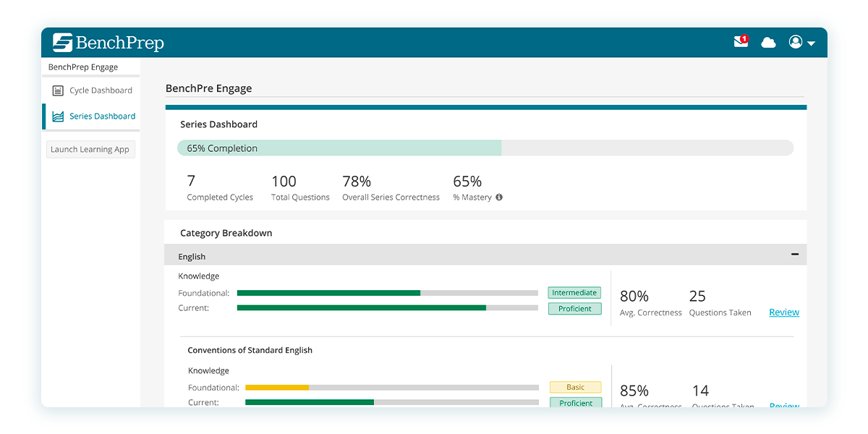Open the Review link for English
The width and height of the screenshot is (868, 434).
coord(784,312)
